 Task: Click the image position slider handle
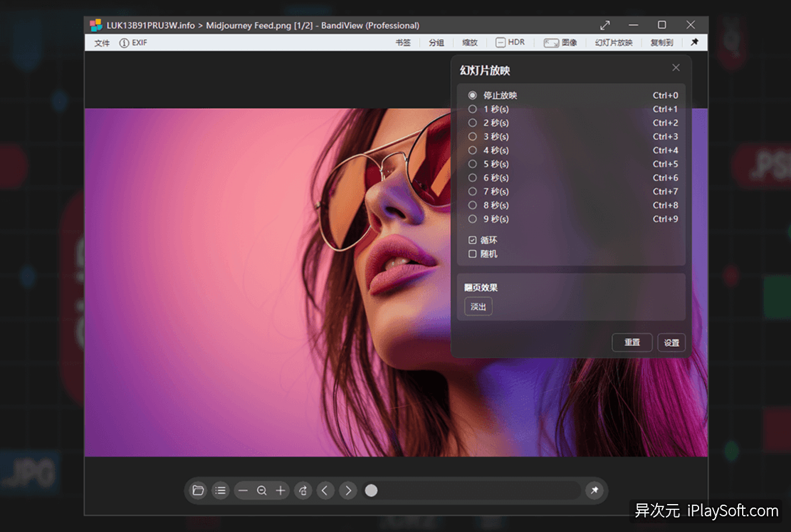pos(371,491)
